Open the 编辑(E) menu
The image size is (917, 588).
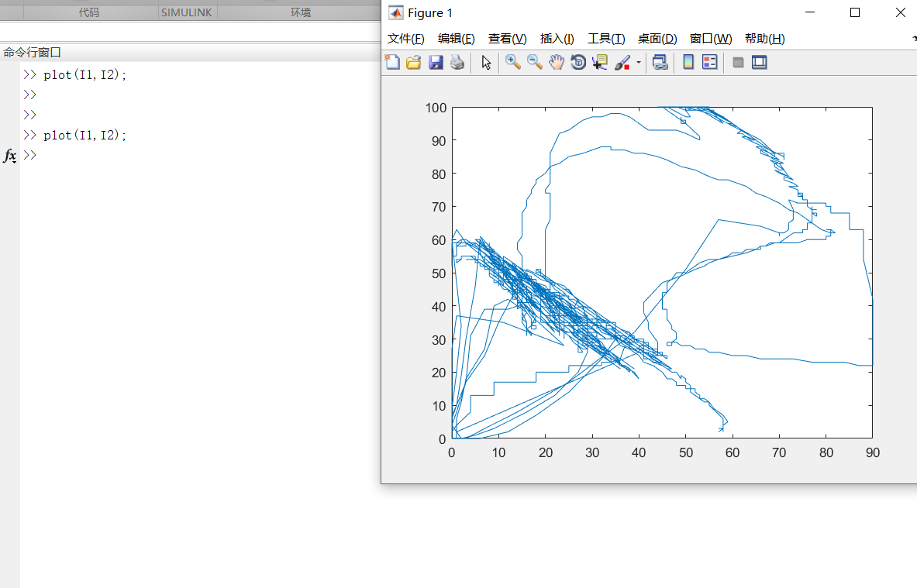tap(456, 39)
